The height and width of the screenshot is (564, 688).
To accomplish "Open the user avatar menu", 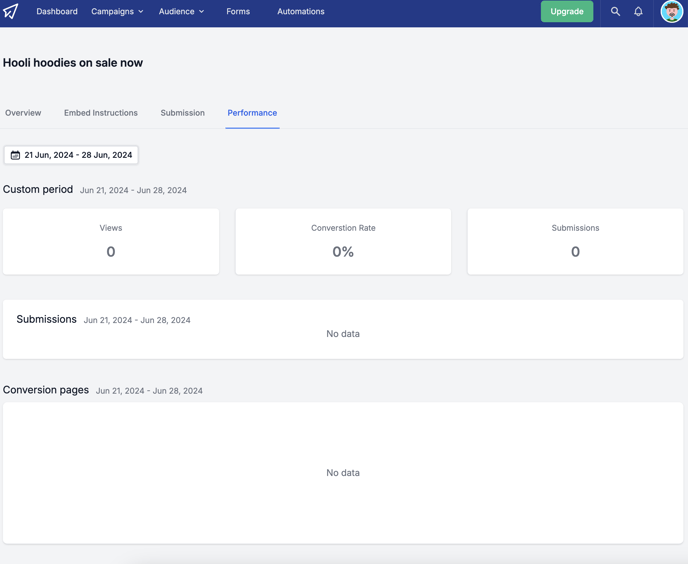I will (x=671, y=11).
